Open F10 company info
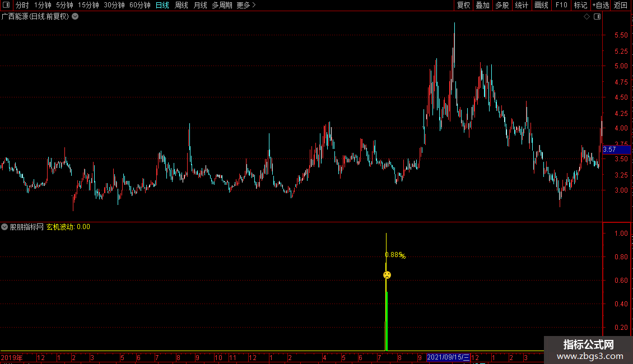 pyautogui.click(x=561, y=5)
